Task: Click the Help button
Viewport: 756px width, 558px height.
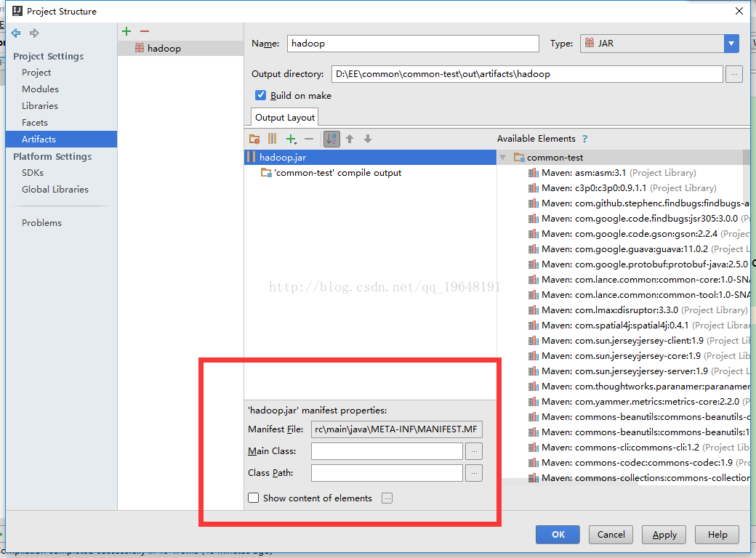Action: click(717, 535)
